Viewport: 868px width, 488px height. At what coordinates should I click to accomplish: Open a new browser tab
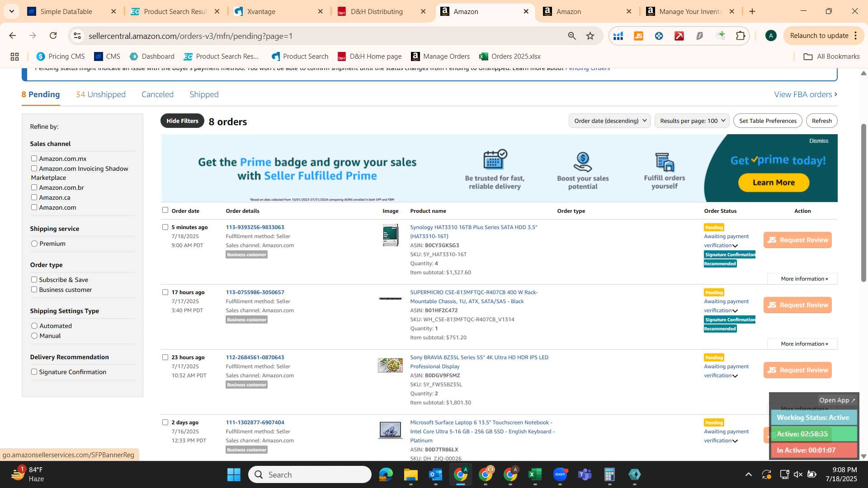pyautogui.click(x=752, y=11)
